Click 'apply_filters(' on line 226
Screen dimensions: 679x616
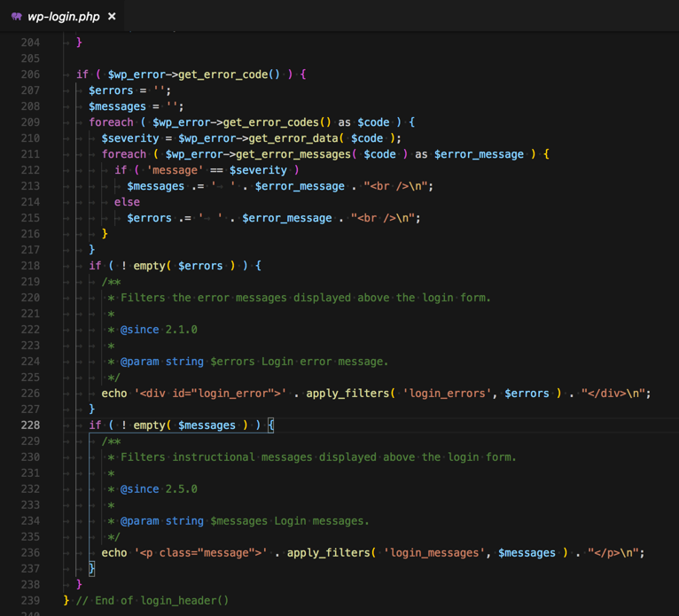[x=350, y=394]
